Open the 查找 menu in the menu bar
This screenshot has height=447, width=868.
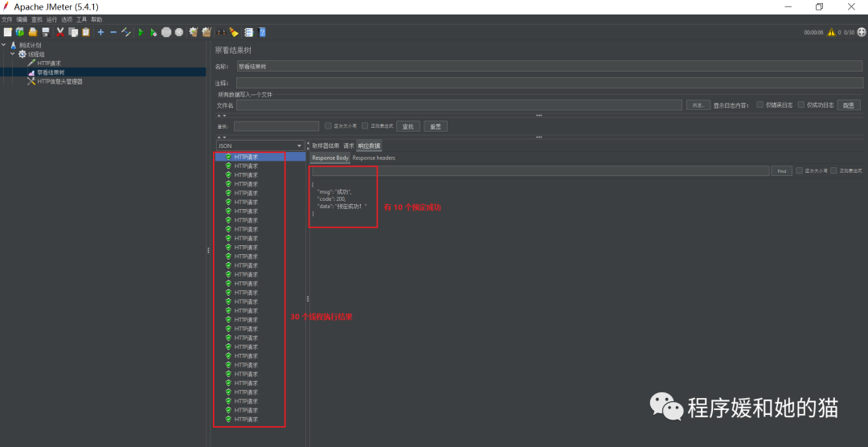[x=36, y=19]
